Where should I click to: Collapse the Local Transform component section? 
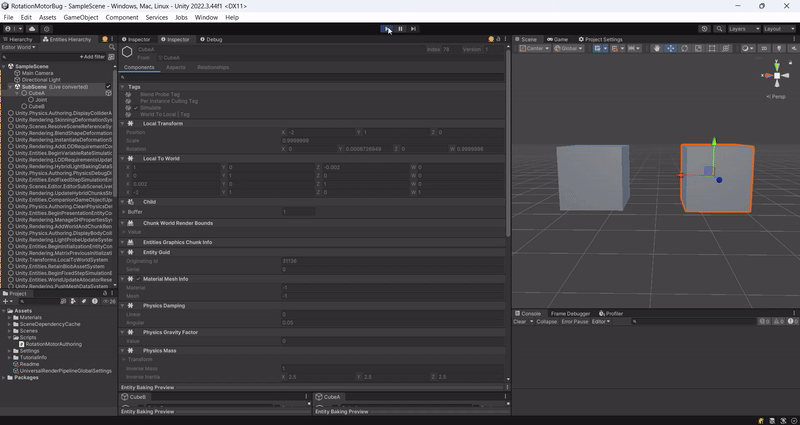(124, 123)
